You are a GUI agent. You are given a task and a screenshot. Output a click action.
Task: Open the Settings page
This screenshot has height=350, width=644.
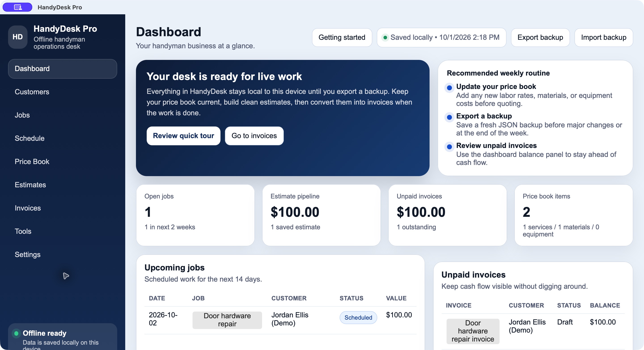pos(63,255)
